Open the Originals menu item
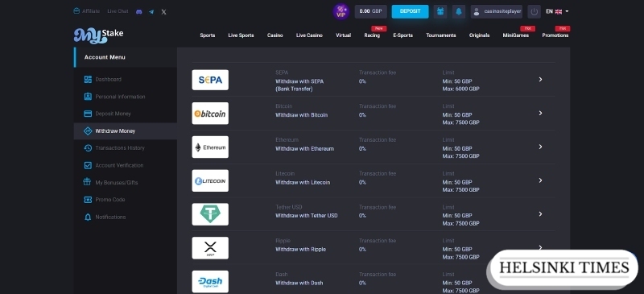644x294 pixels. click(x=479, y=35)
